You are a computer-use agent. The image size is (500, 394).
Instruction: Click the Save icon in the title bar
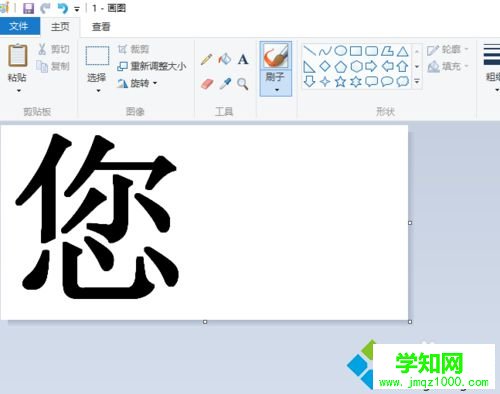pos(28,8)
